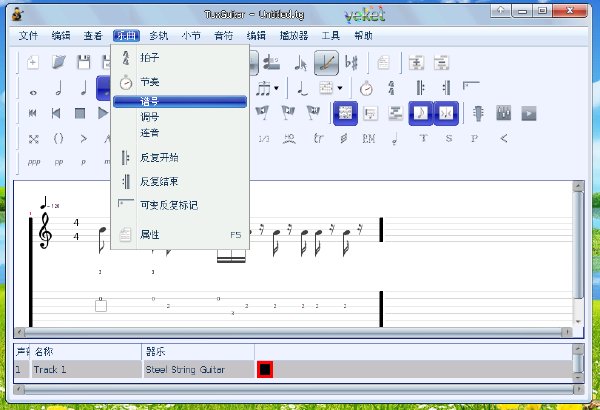Viewport: 600px width, 410px height.
Task: Click the tempo stopwatch toolbar icon
Action: click(366, 88)
